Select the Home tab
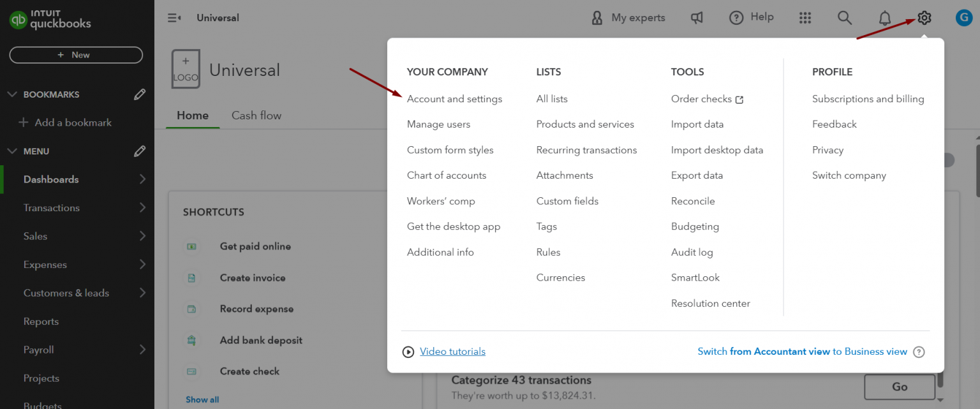This screenshot has height=409, width=980. 193,115
